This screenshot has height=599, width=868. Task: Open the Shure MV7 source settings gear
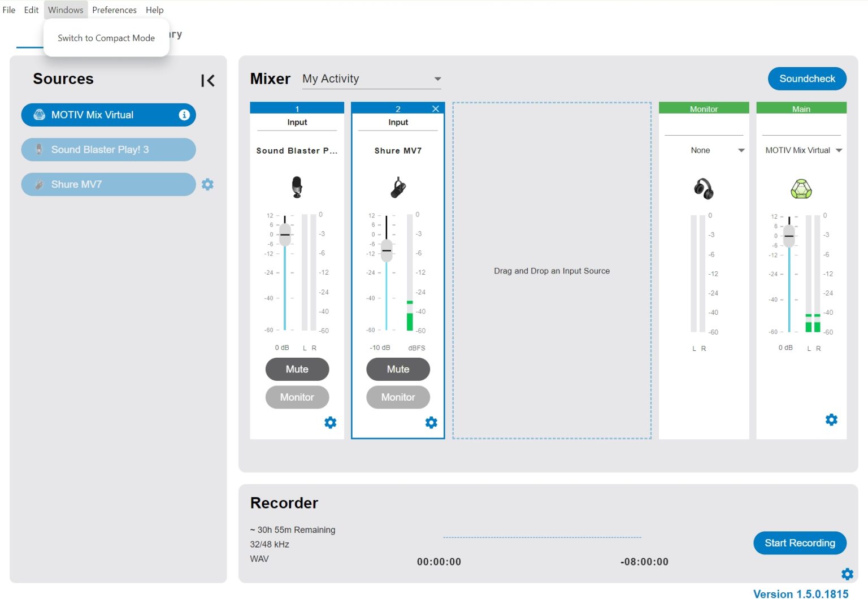point(207,184)
